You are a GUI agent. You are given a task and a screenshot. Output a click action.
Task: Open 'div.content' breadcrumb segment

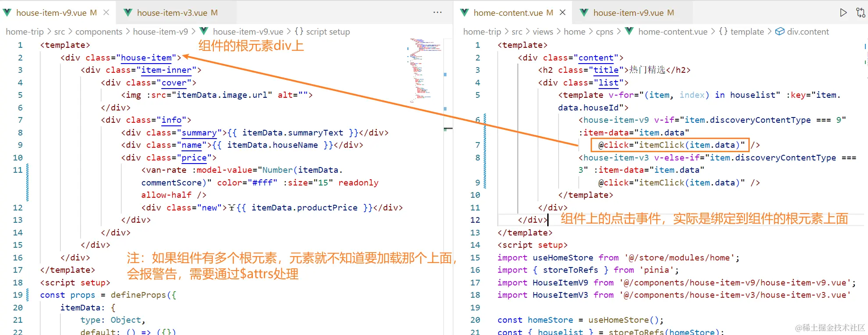[x=808, y=32]
